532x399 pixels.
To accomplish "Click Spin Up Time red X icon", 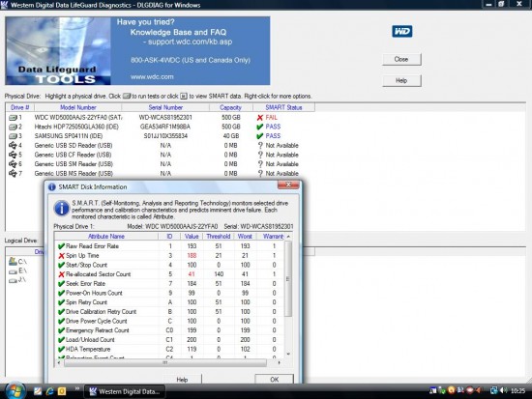I will point(61,256).
